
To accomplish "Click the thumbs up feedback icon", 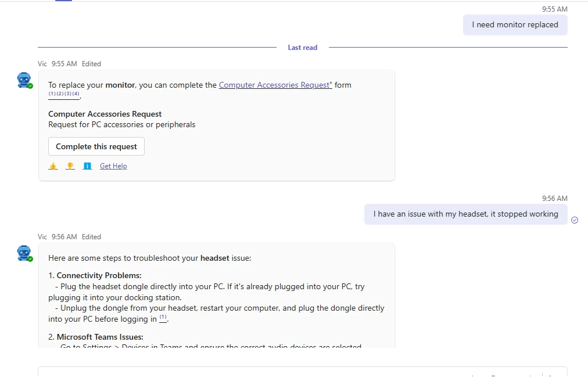I will click(53, 166).
